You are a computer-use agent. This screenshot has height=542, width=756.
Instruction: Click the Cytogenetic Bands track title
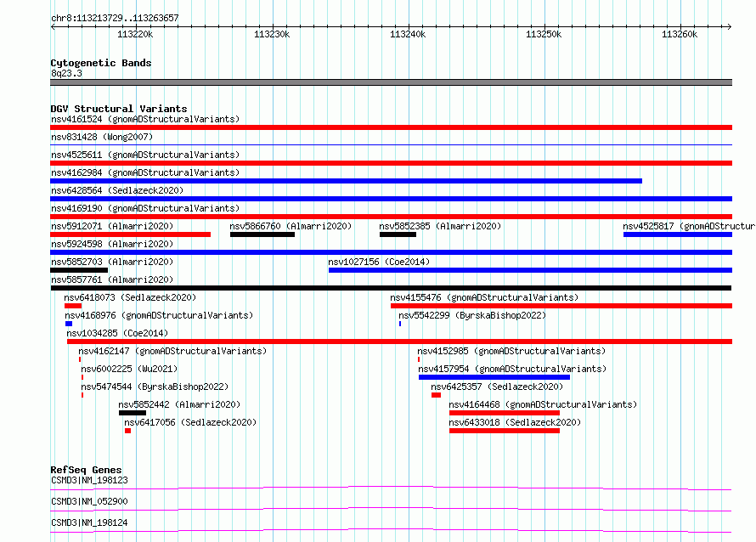[101, 63]
